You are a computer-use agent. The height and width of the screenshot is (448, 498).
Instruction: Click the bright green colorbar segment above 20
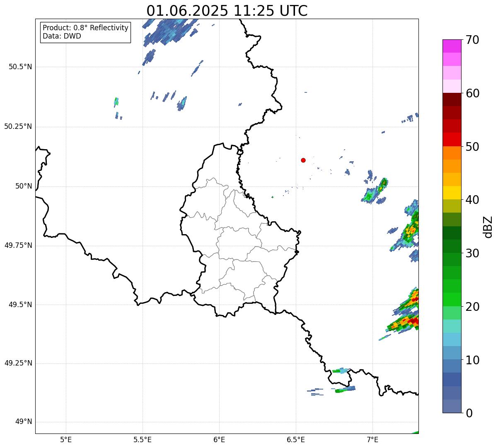[x=452, y=299]
